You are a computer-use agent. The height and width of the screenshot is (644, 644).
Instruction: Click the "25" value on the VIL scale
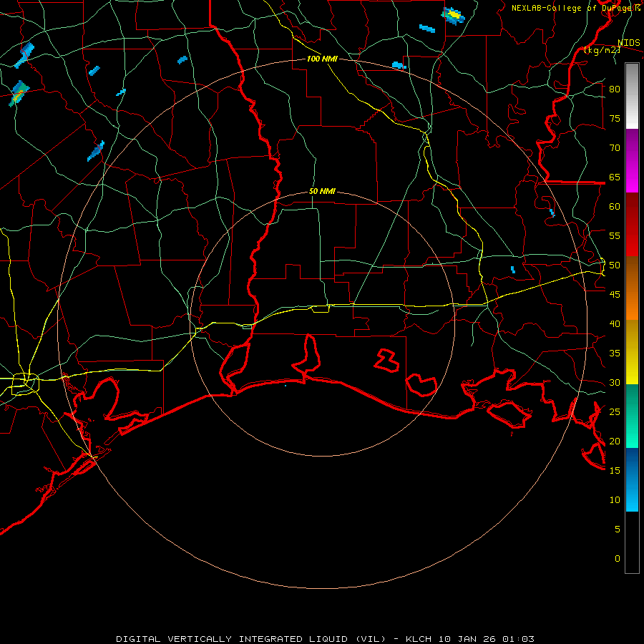click(x=615, y=412)
